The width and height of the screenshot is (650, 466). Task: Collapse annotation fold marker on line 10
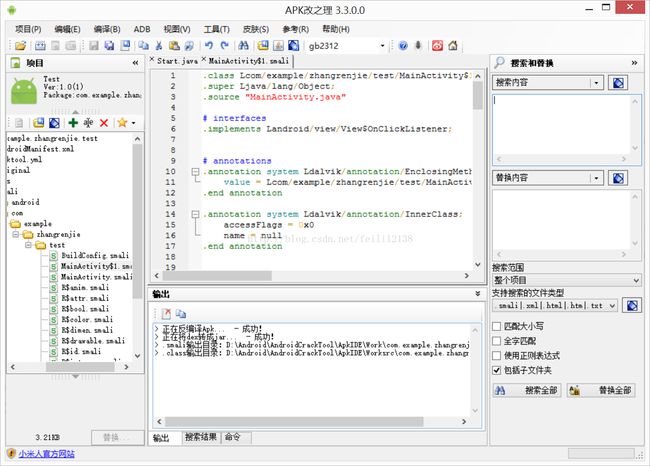point(195,171)
